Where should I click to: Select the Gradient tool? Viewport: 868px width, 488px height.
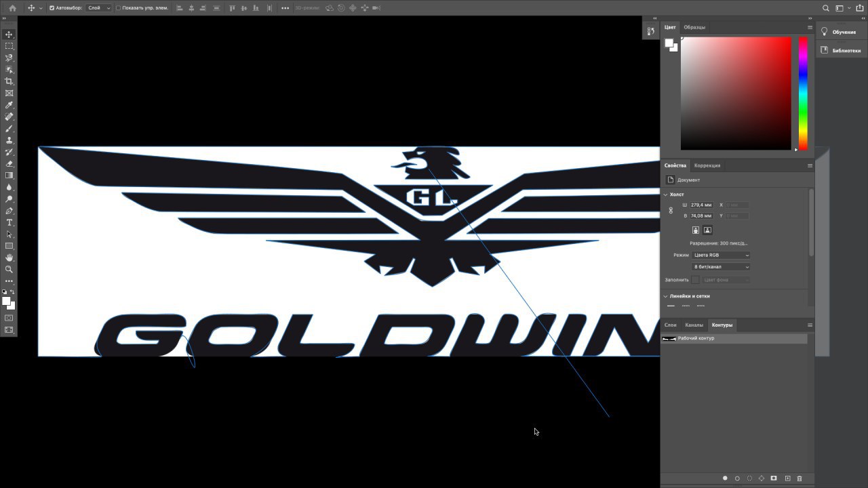[9, 176]
